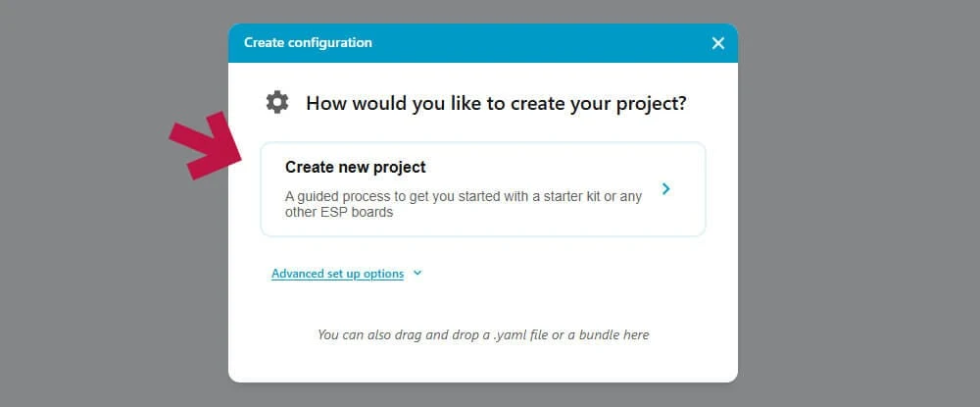Close the Create configuration dialog
Viewport: 980px width, 407px height.
718,43
